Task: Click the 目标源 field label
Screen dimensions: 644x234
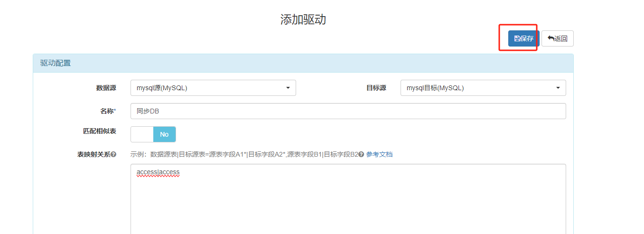Action: click(376, 88)
